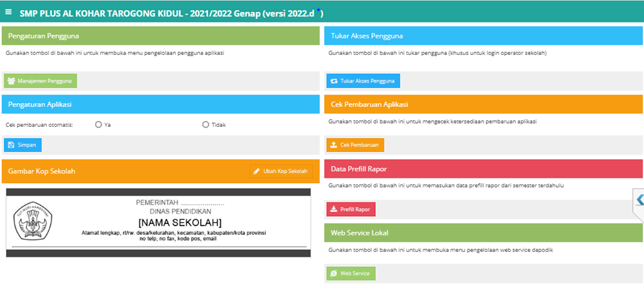Click the users icon on Manajemen Pengguna
644x306 pixels.
pos(11,81)
